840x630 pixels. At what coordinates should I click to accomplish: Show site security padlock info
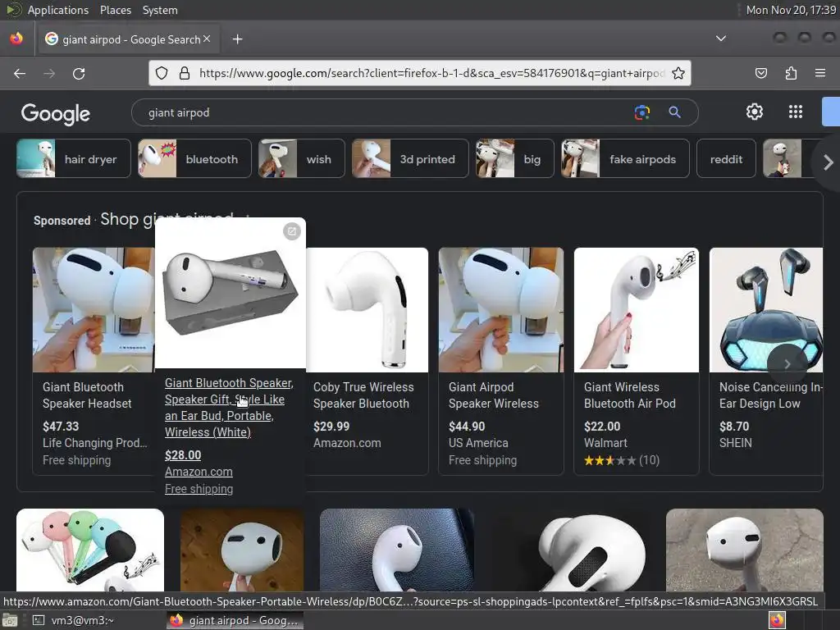[x=185, y=73]
